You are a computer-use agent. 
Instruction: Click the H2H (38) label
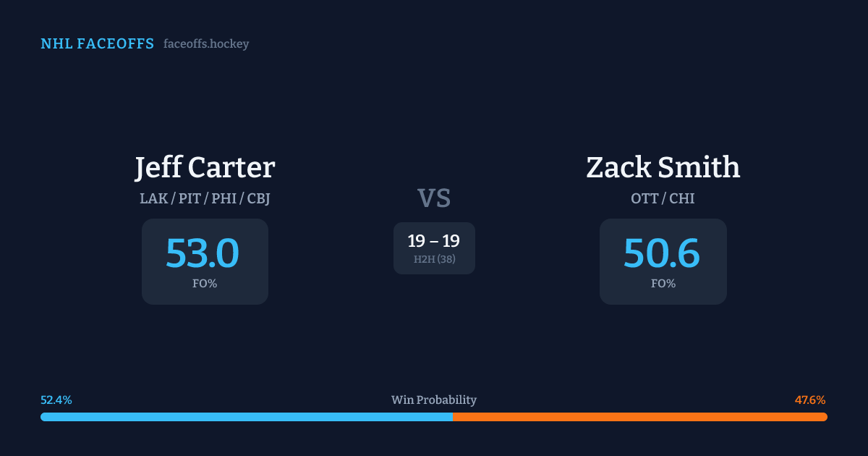coord(434,259)
